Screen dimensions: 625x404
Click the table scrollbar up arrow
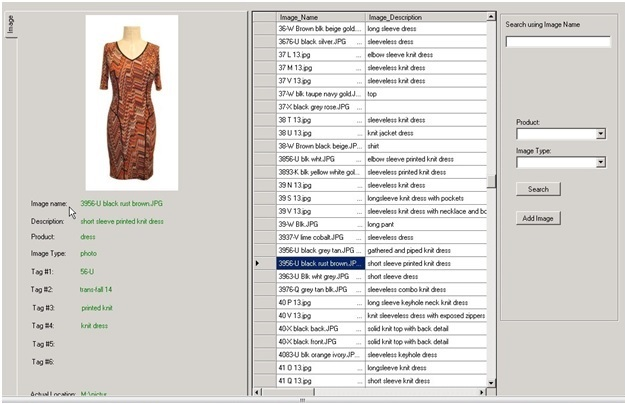[491, 17]
